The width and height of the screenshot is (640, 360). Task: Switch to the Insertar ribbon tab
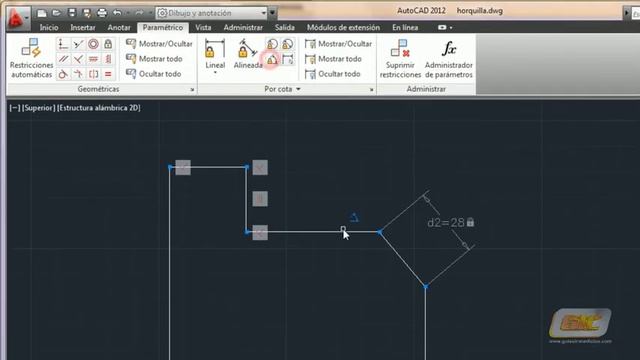83,27
